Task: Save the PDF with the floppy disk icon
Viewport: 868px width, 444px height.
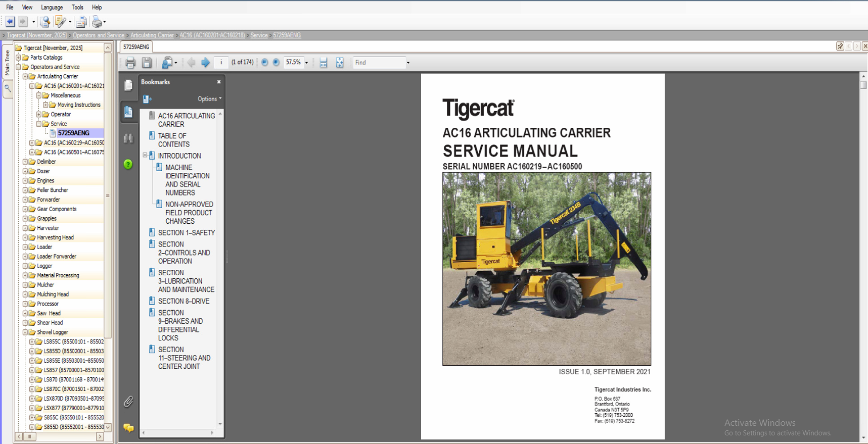Action: tap(147, 63)
